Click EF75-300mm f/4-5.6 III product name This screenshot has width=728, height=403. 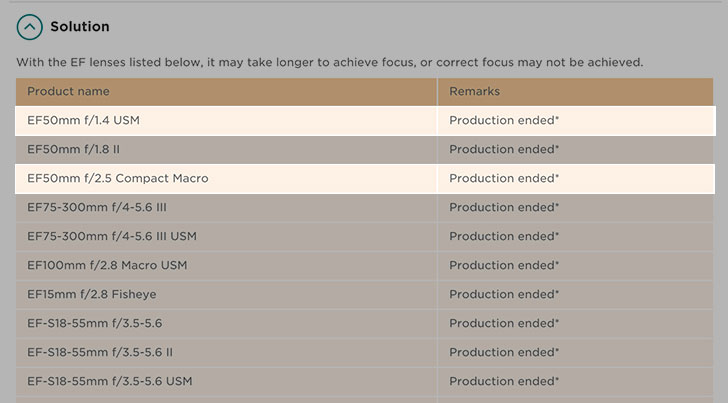coord(97,208)
